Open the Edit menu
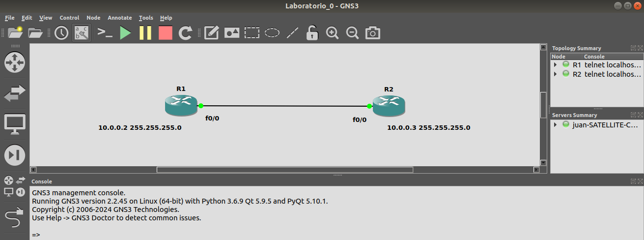The image size is (644, 240). click(x=27, y=18)
